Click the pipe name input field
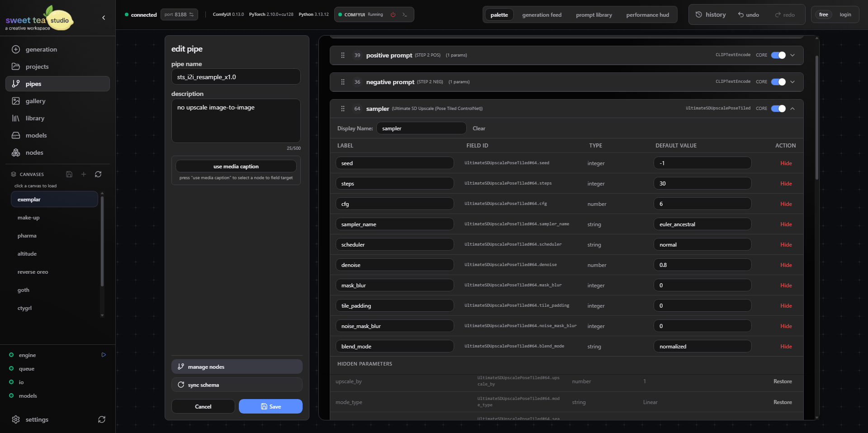 click(236, 77)
